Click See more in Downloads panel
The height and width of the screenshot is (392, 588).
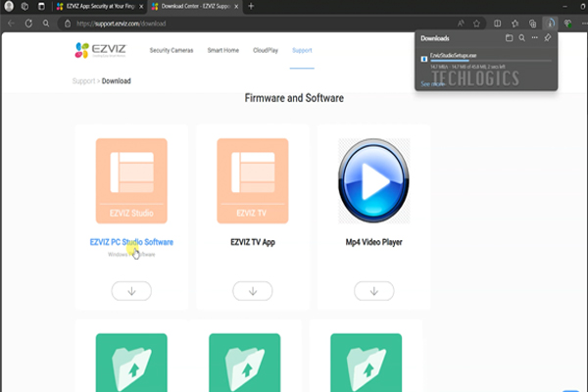(432, 84)
